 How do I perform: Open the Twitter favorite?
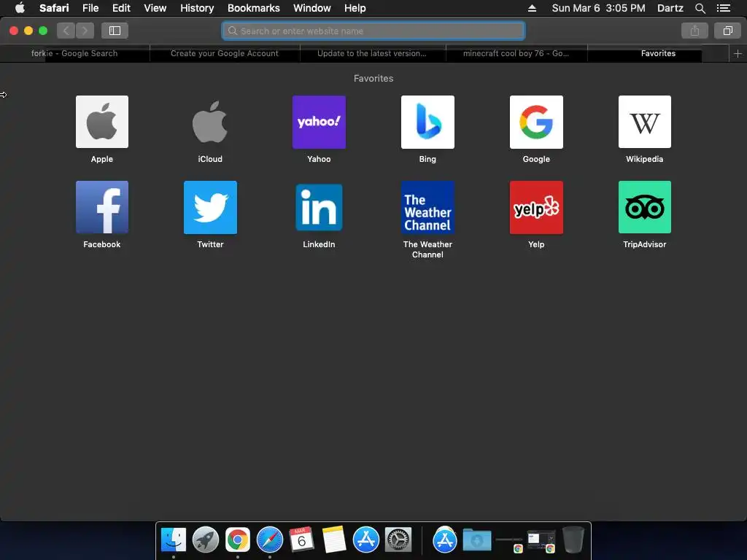(210, 207)
